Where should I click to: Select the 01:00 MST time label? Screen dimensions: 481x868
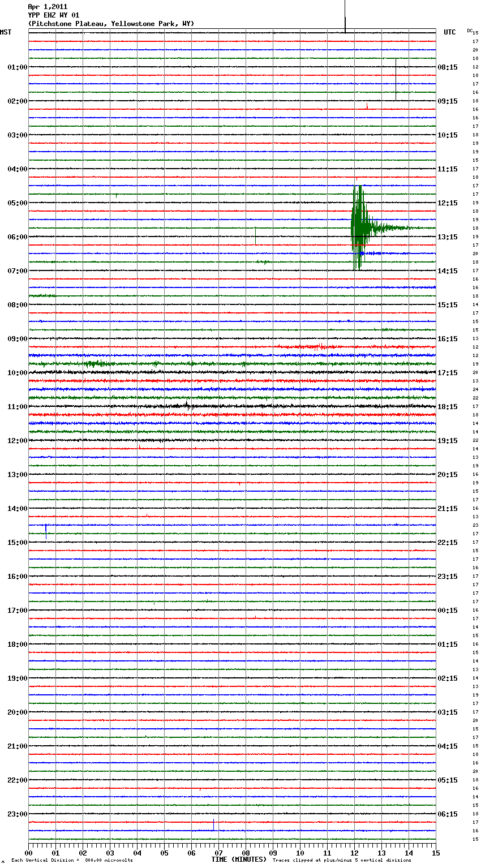click(x=17, y=67)
